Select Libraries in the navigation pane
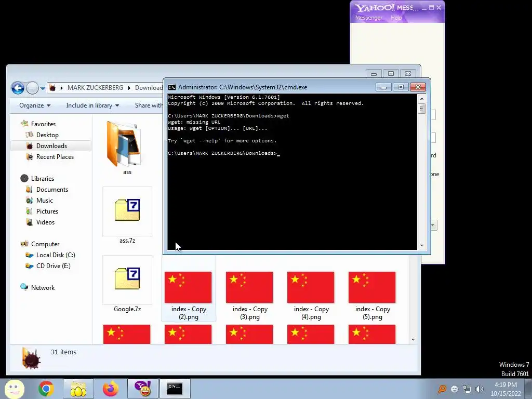This screenshot has width=532, height=399. tap(43, 179)
